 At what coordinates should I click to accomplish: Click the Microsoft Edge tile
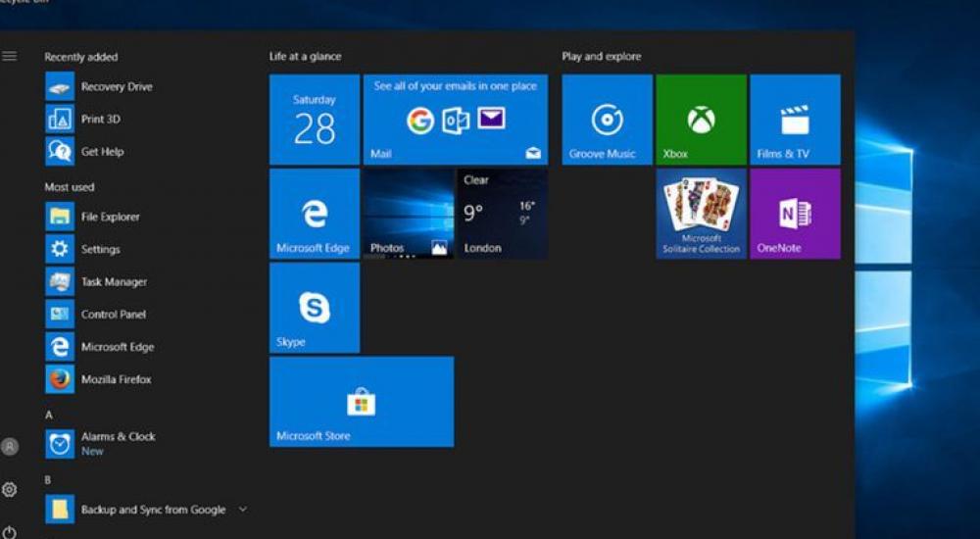coord(315,214)
